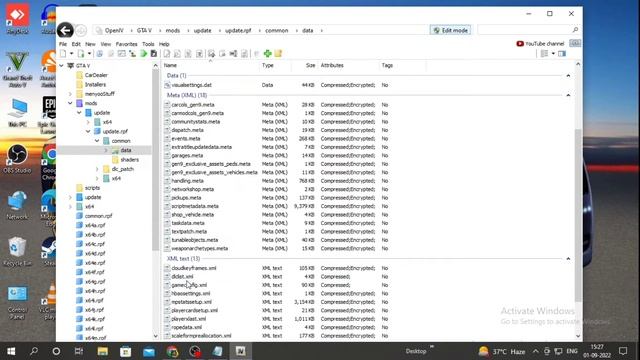Open the OBS Studio desktop shortcut
This screenshot has height=360, width=640.
(x=17, y=160)
